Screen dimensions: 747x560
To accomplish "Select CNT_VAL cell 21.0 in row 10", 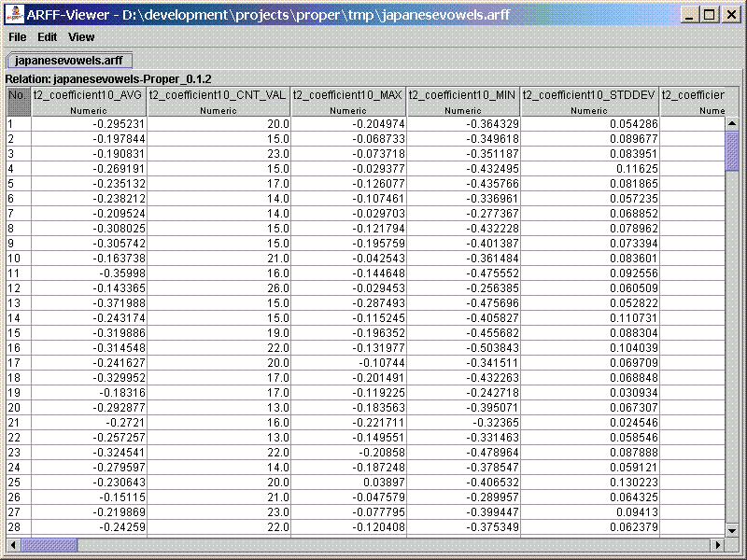I will pos(218,259).
